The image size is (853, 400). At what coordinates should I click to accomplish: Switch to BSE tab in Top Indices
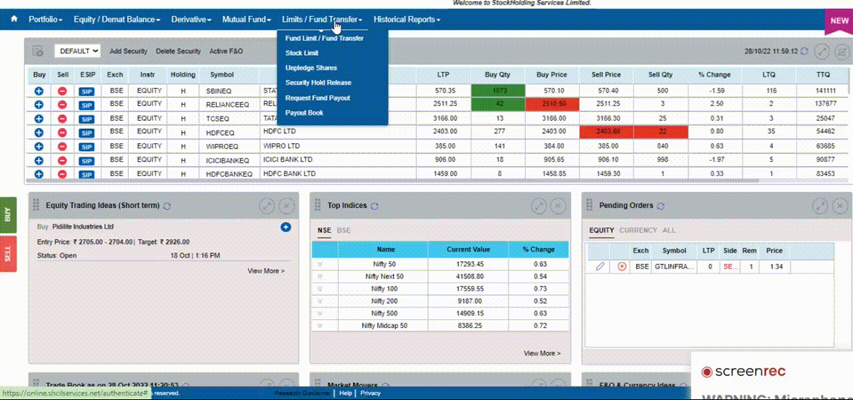click(343, 230)
